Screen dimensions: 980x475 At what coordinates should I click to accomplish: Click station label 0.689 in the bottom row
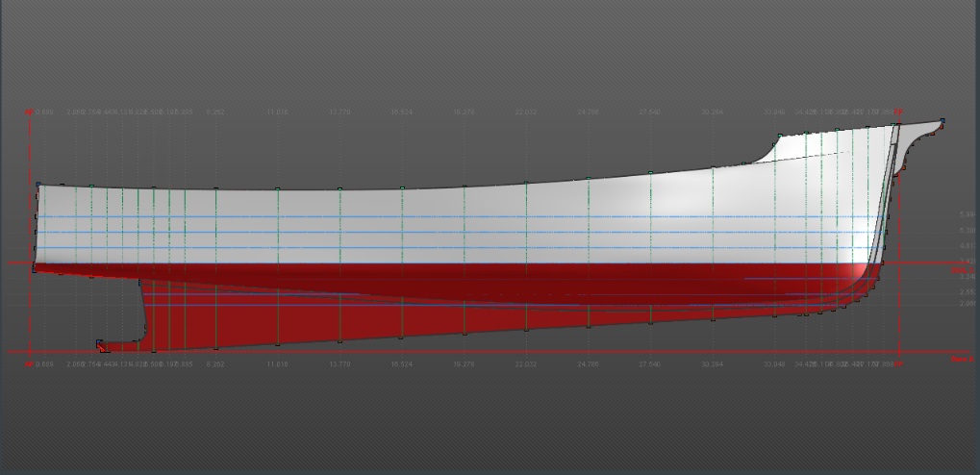tap(44, 363)
